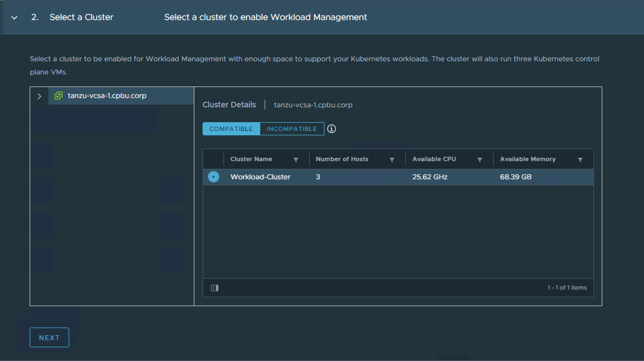Screen dimensions: 644x361
Task: Click the Cluster Name column header
Action: 251,159
